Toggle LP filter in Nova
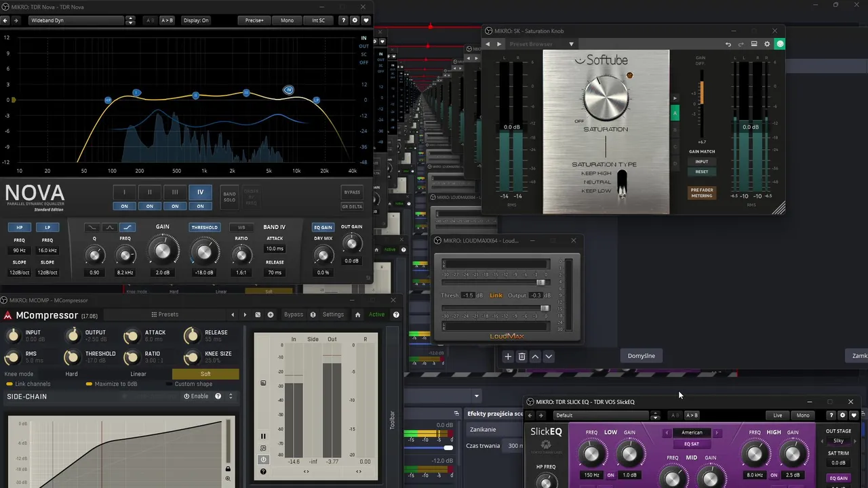868x488 pixels. click(47, 228)
